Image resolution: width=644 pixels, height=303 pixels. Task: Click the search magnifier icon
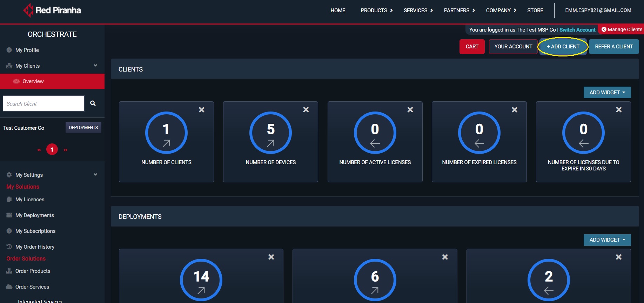(93, 103)
